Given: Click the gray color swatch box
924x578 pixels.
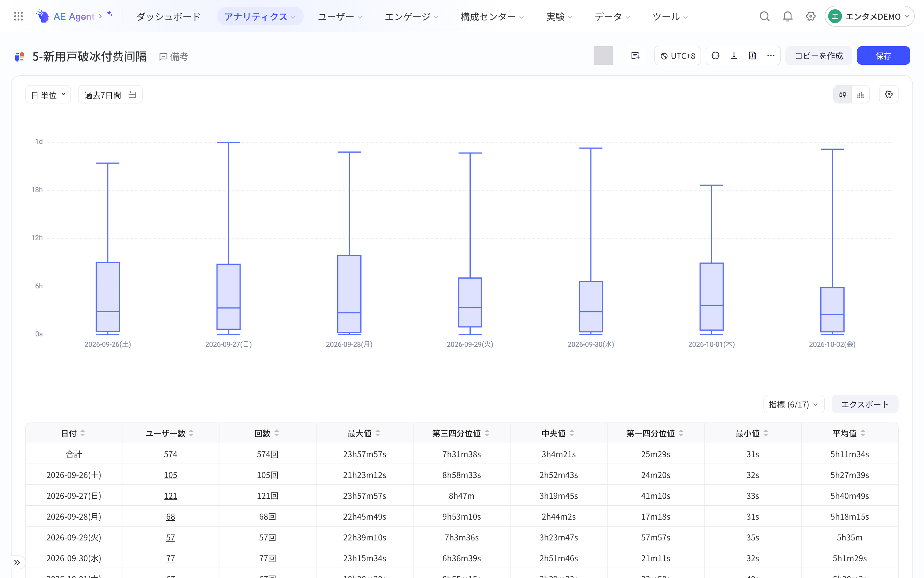Looking at the screenshot, I should pos(603,56).
